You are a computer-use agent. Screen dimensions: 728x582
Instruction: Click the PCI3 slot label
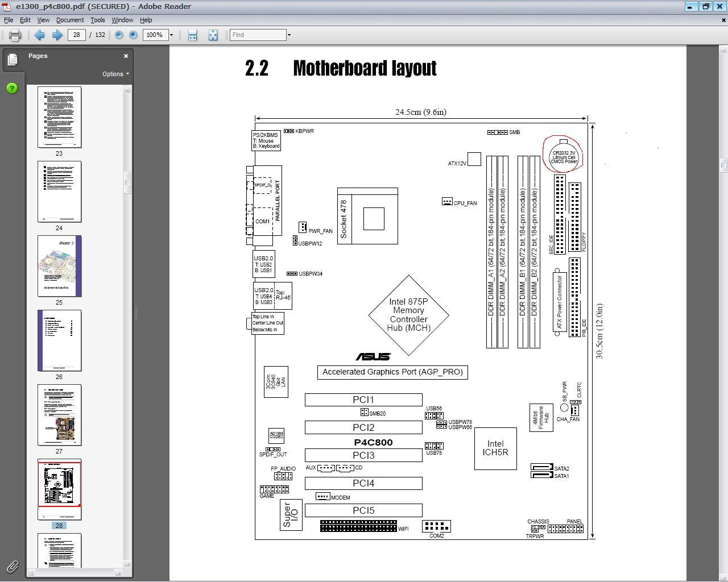click(363, 455)
